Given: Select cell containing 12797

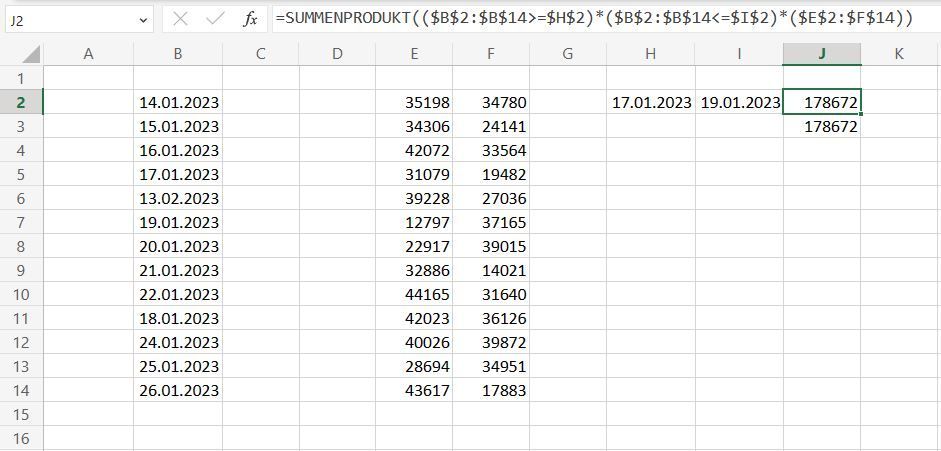Looking at the screenshot, I should click(x=414, y=223).
